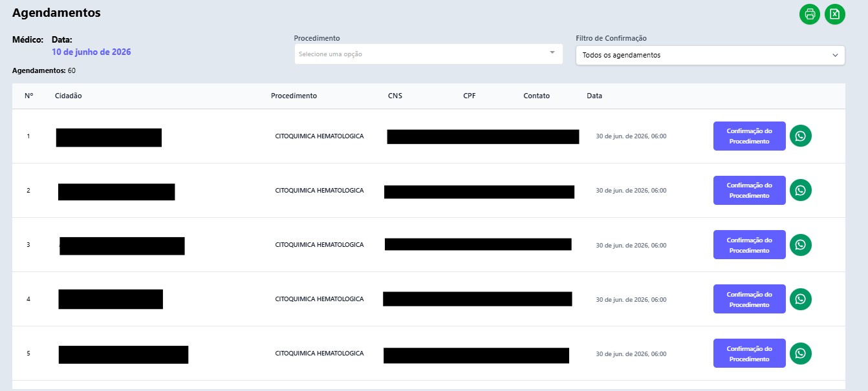Open WhatsApp for appointment number 3
The image size is (868, 391).
coord(801,244)
